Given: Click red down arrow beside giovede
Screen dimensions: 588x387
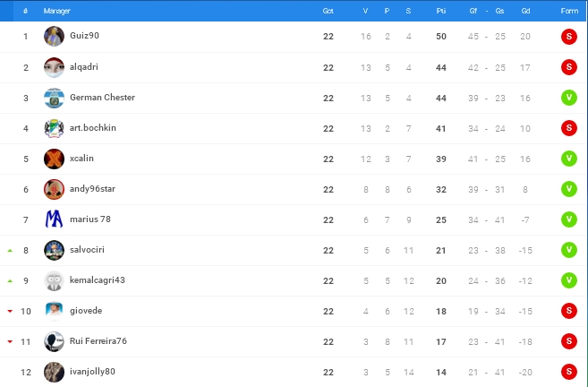Looking at the screenshot, I should click(10, 311).
